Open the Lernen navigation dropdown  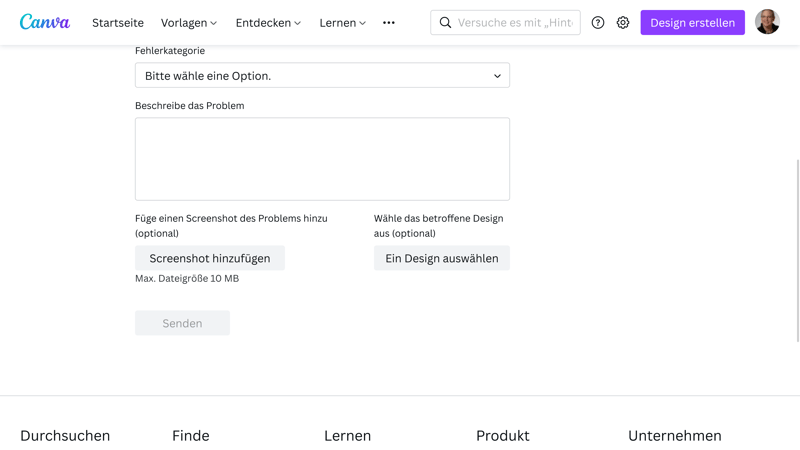(343, 22)
